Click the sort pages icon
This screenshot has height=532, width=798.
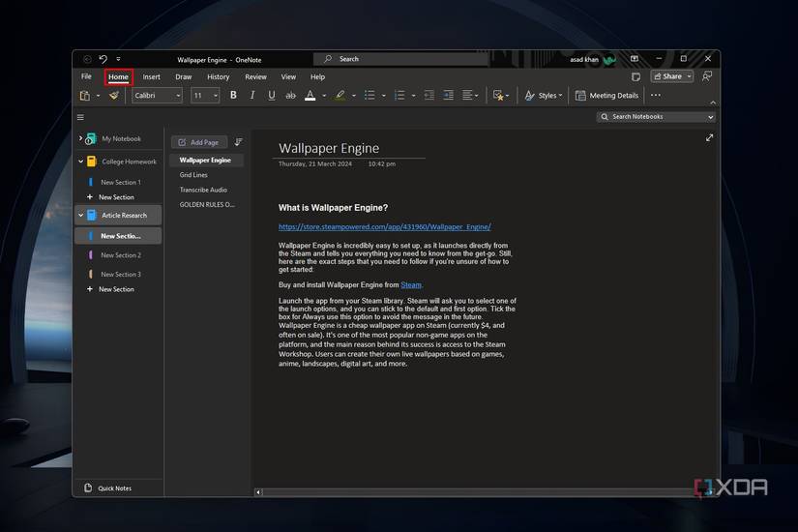tap(238, 142)
